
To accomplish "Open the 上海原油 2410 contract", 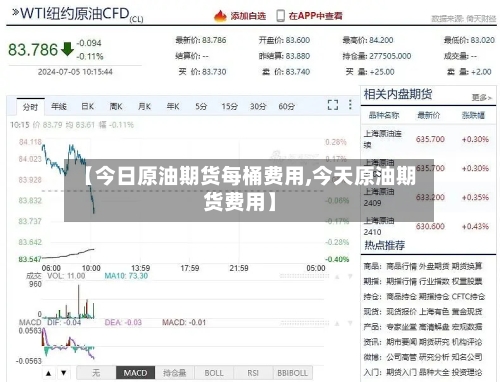I will (x=428, y=226).
